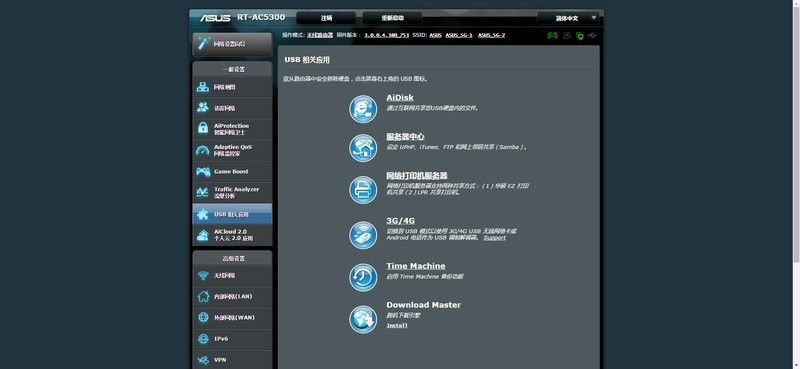The image size is (800, 369).
Task: Click the USB status icon in header
Action: point(592,35)
